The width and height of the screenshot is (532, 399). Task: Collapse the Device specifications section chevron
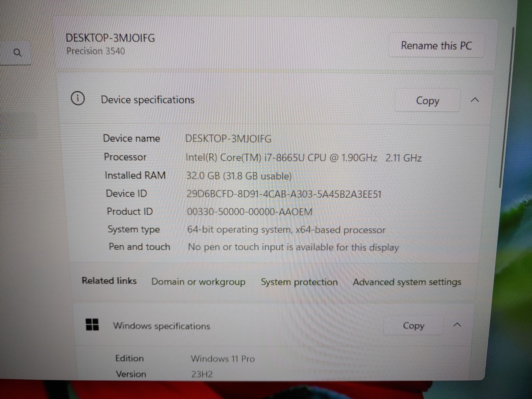tap(475, 100)
